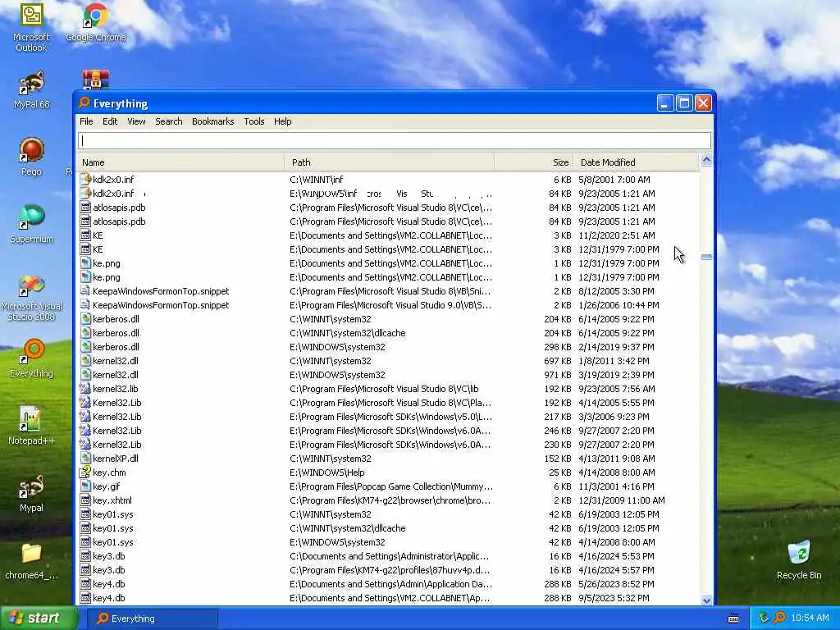Click the Everything window title icon

click(x=84, y=103)
